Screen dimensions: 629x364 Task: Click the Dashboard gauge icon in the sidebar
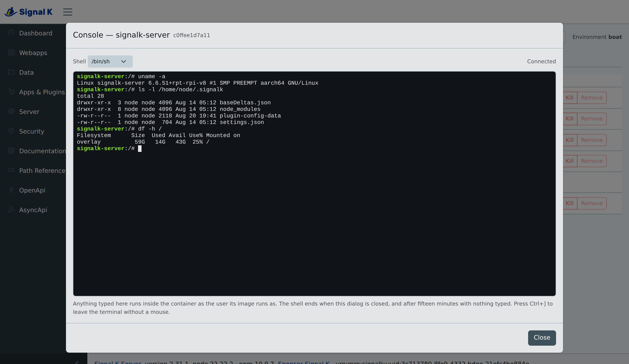pos(11,33)
